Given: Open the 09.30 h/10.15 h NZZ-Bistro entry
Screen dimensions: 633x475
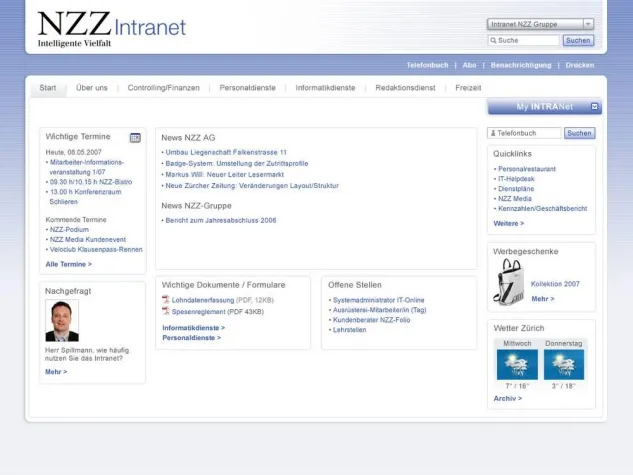Looking at the screenshot, I should coord(91,182).
